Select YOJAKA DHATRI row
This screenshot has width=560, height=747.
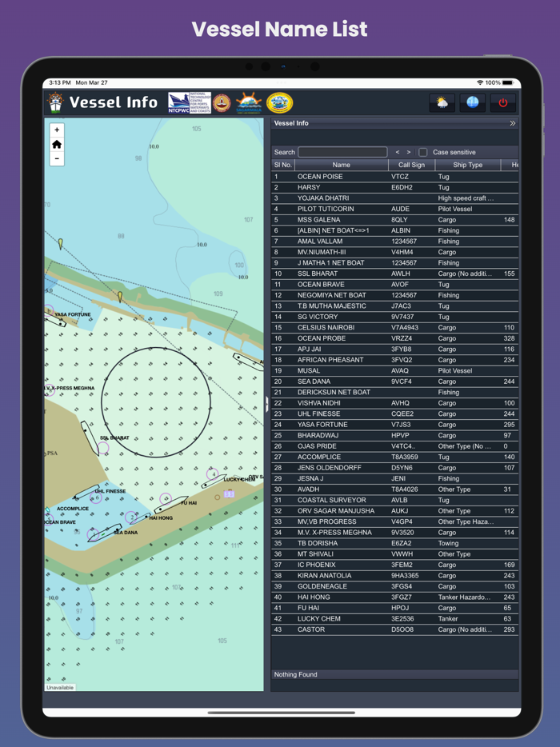(x=394, y=198)
